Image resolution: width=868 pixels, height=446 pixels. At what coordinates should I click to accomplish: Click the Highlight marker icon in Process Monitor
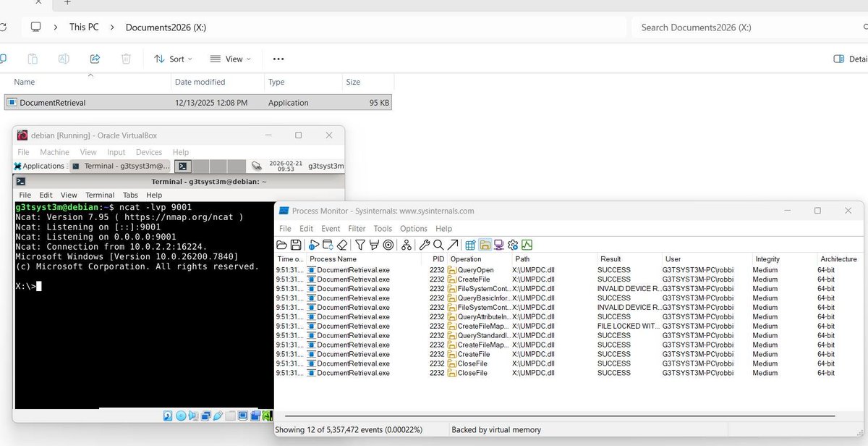coord(373,245)
